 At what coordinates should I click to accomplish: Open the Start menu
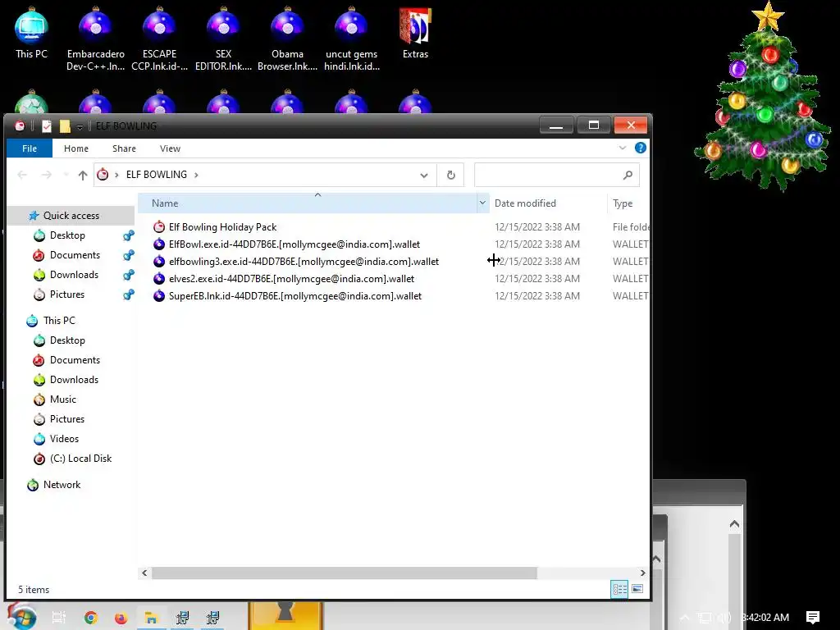21,617
